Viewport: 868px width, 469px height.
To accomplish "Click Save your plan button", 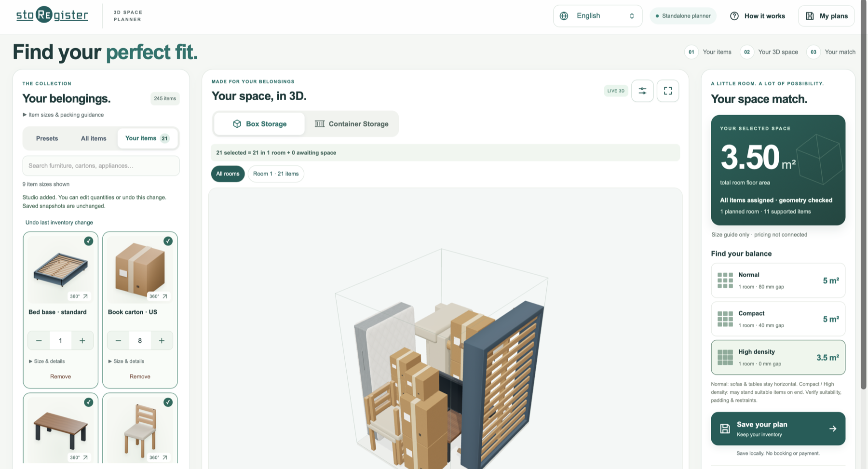I will pos(778,429).
